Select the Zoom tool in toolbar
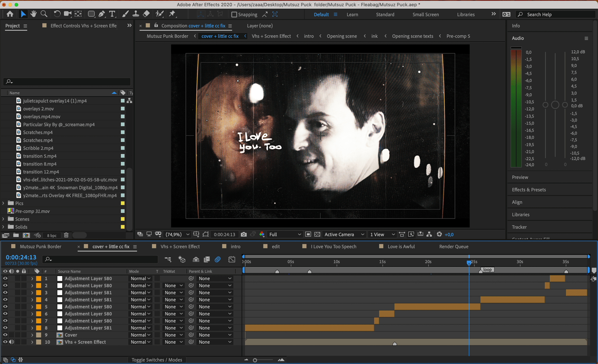The height and width of the screenshot is (364, 598). tap(44, 14)
